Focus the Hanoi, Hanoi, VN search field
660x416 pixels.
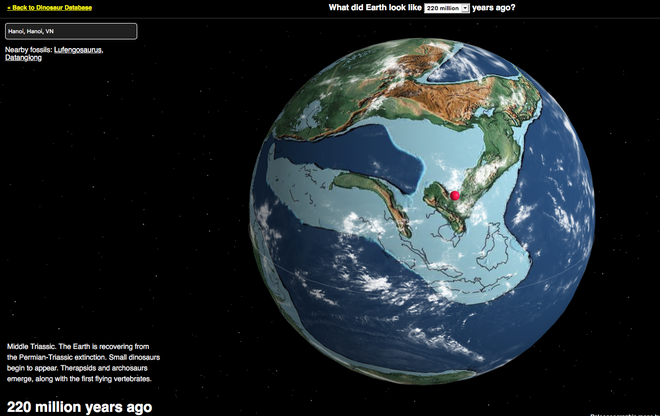70,31
